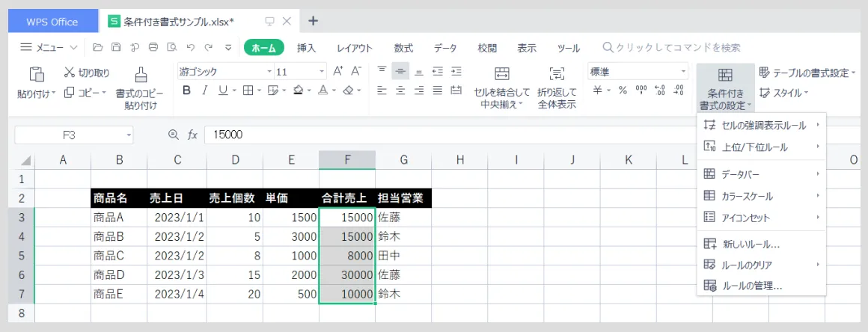Toggle align text right

coord(419,90)
